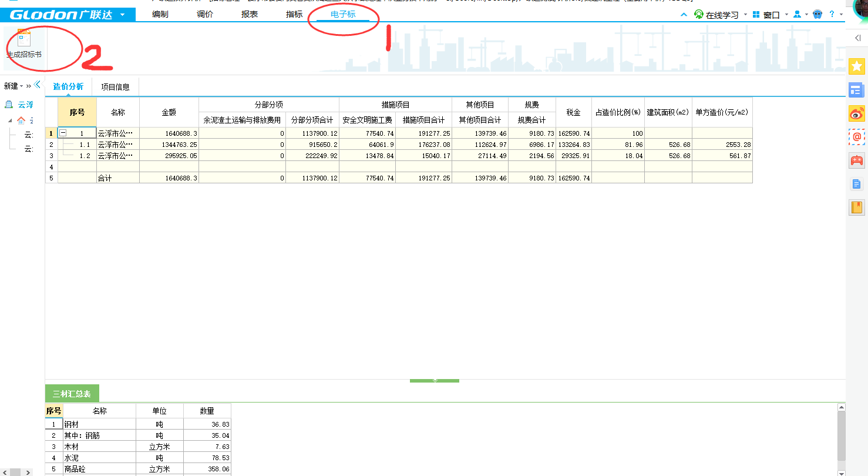Show more tools with » overflow button
The image size is (868, 476).
(28, 86)
